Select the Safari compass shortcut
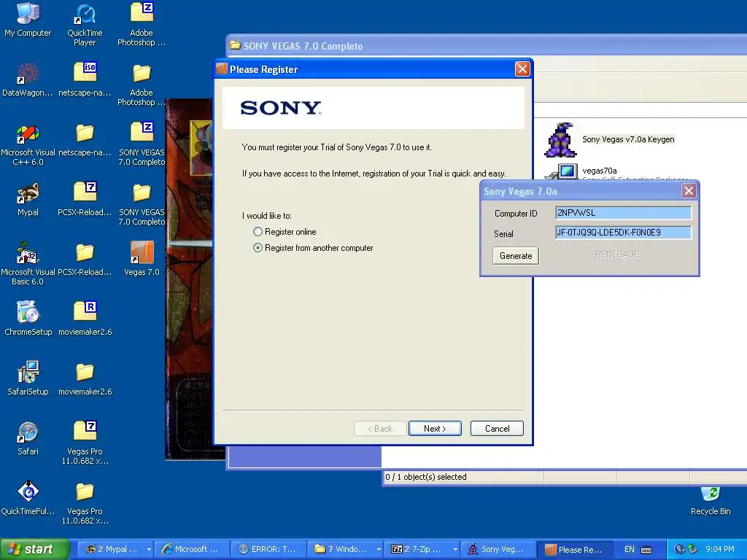Viewport: 747px width, 560px height. [x=28, y=437]
